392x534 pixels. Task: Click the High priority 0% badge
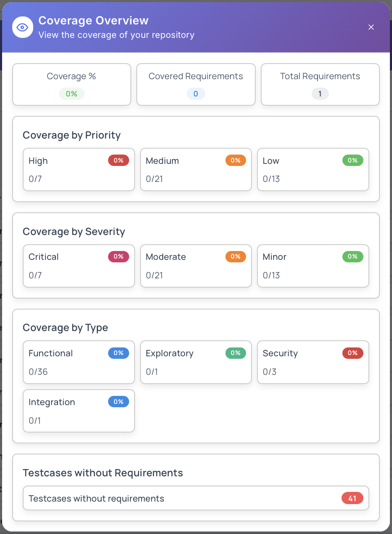119,160
